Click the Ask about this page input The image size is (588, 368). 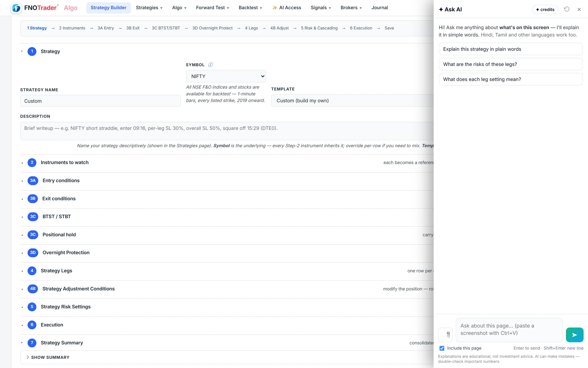tap(509, 330)
